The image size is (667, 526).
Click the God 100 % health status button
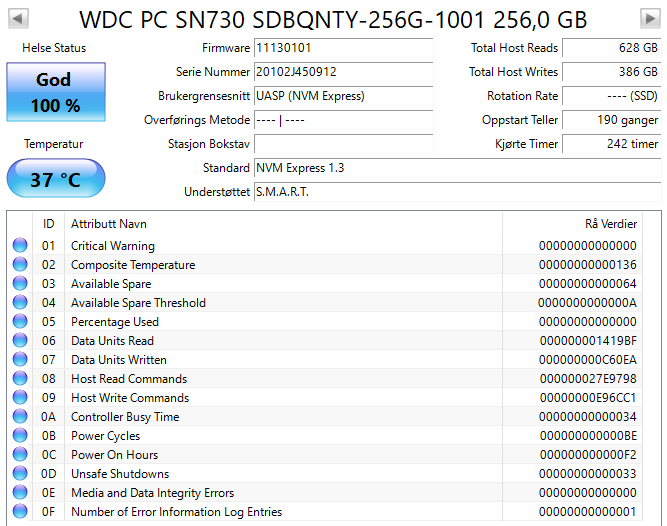(56, 92)
